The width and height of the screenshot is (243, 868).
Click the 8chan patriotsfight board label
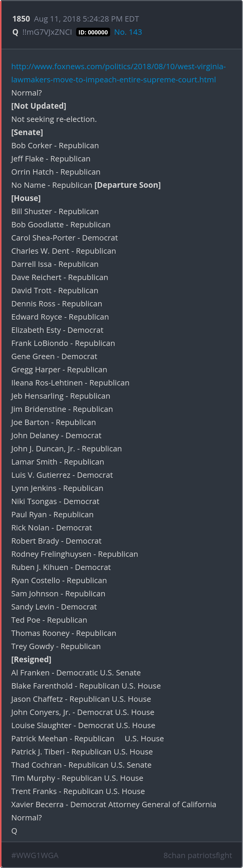tap(198, 855)
